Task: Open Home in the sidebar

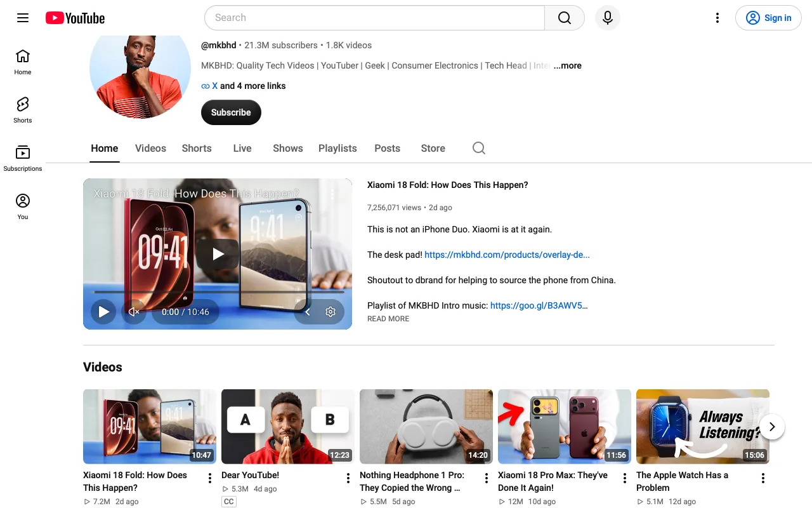Action: pos(23,62)
